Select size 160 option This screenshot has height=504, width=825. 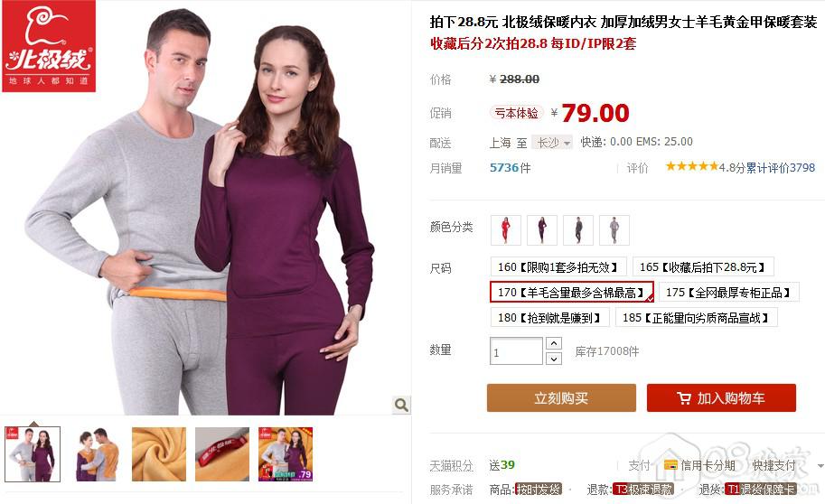558,266
